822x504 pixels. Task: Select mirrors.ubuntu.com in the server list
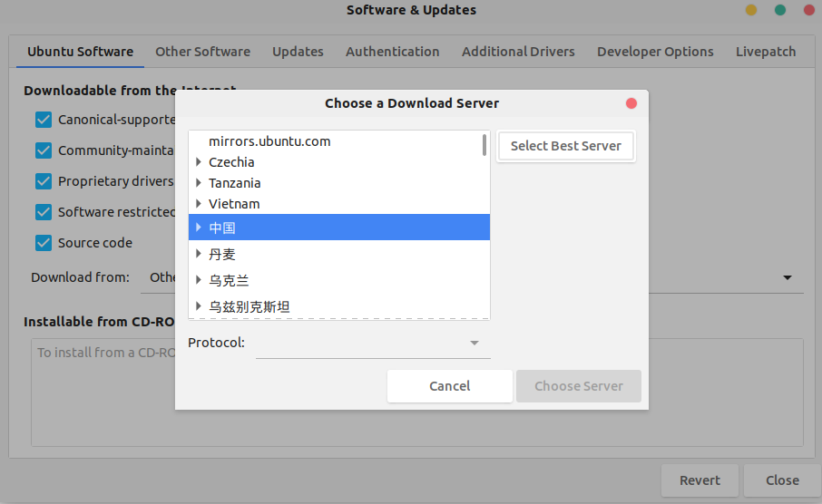click(x=339, y=141)
